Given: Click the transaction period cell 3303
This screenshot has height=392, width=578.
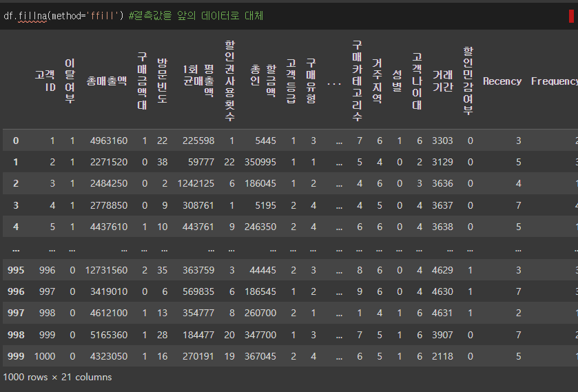Looking at the screenshot, I should pos(442,141).
